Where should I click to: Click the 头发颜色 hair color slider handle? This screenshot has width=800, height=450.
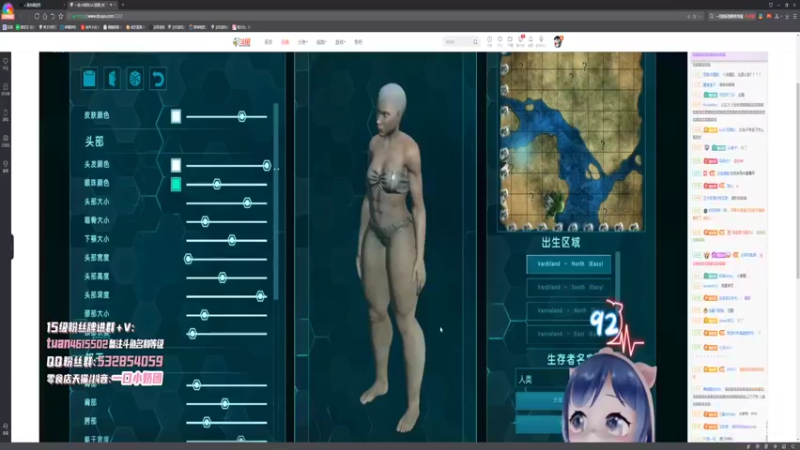266,165
